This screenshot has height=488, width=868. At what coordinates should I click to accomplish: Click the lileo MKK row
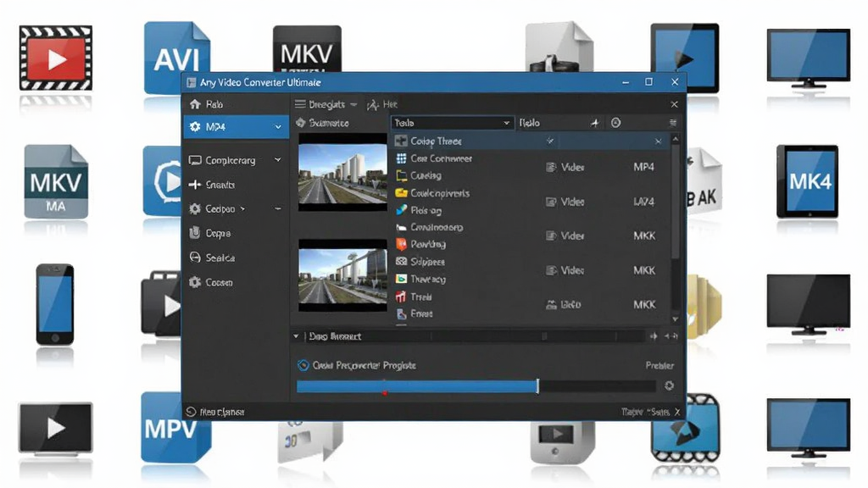click(x=600, y=304)
